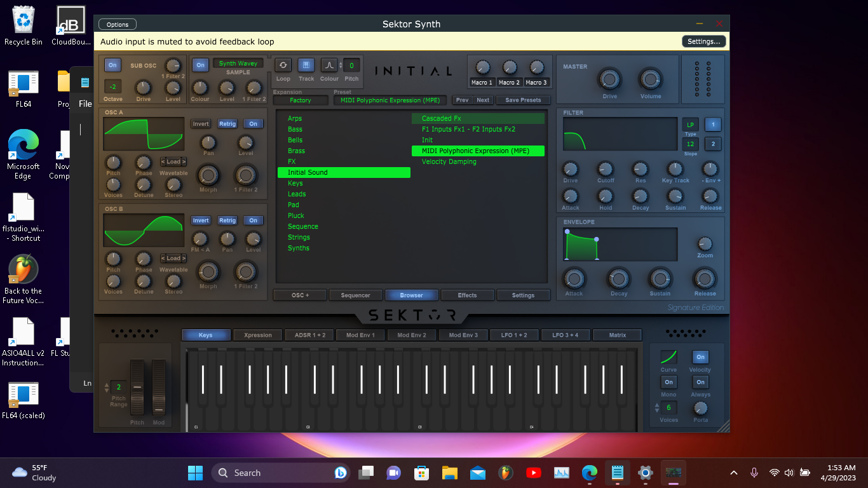Switch to the Sequencer tab
Screen dimensions: 868x488
click(x=355, y=295)
